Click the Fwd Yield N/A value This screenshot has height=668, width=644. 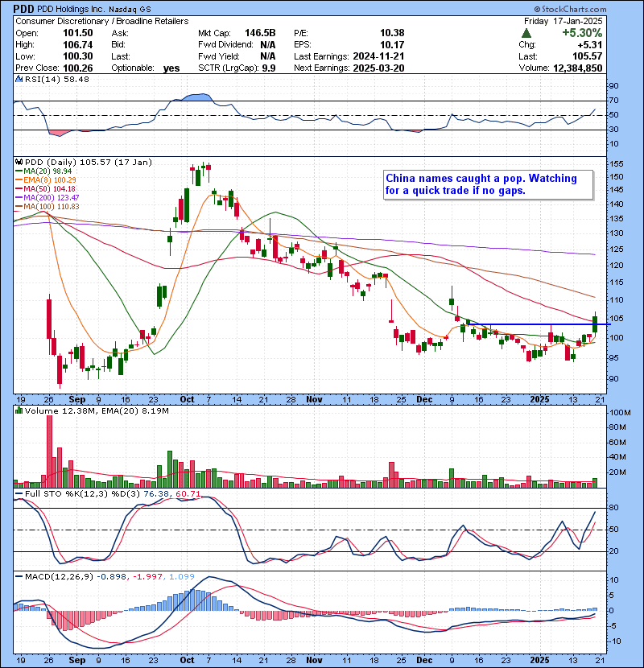point(267,56)
